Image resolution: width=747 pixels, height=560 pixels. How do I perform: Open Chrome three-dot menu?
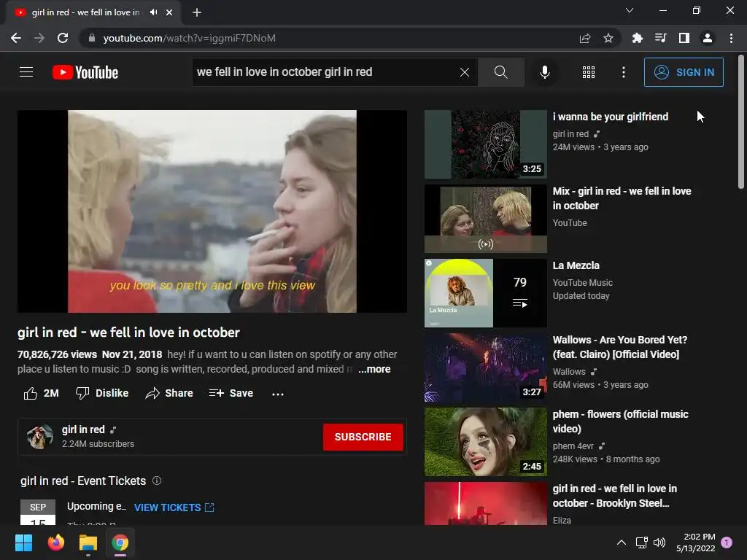pos(731,38)
